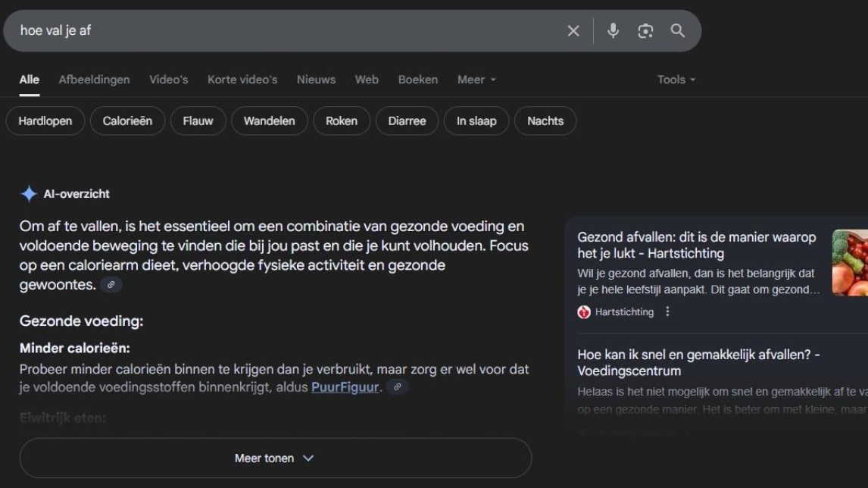
Task: Click the search field containing 'hoe val je af'
Action: click(x=280, y=30)
